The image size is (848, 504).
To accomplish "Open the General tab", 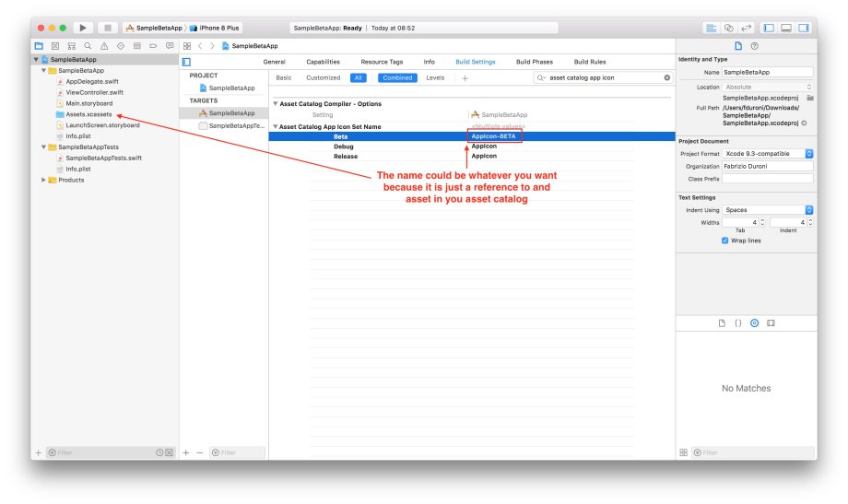I will [x=274, y=62].
